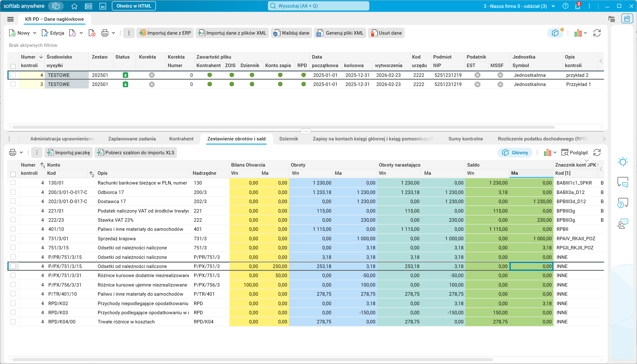Click the delete record icon in top toolbar
Screen dimensions: 637x364
pos(92,33)
